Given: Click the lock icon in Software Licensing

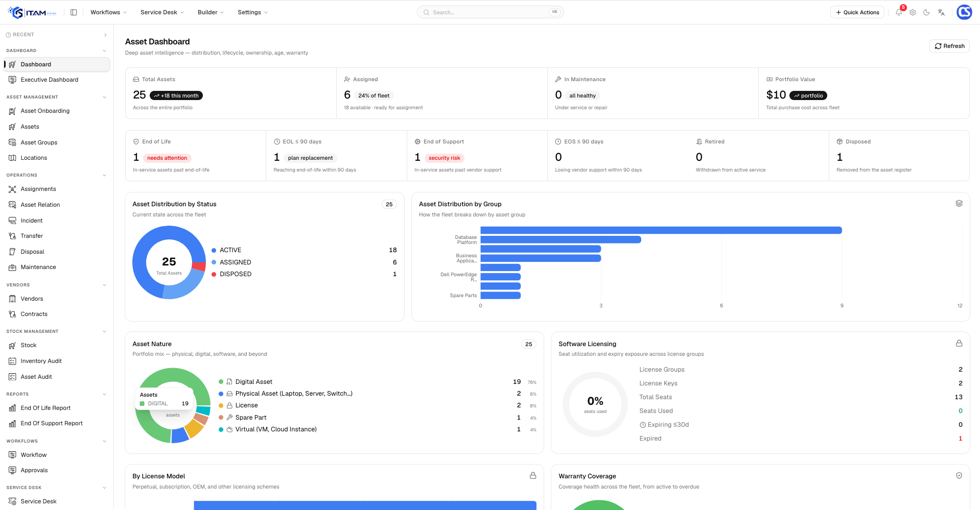Looking at the screenshot, I should (x=959, y=344).
